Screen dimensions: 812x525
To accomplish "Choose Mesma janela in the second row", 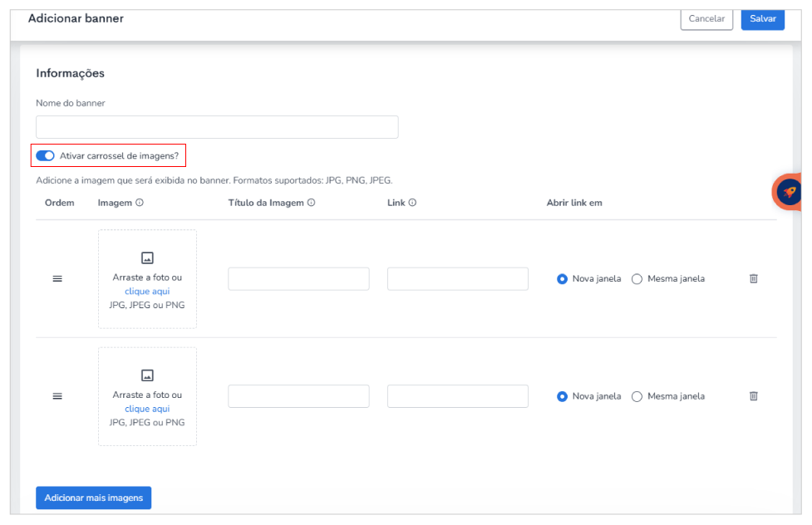I will 637,396.
